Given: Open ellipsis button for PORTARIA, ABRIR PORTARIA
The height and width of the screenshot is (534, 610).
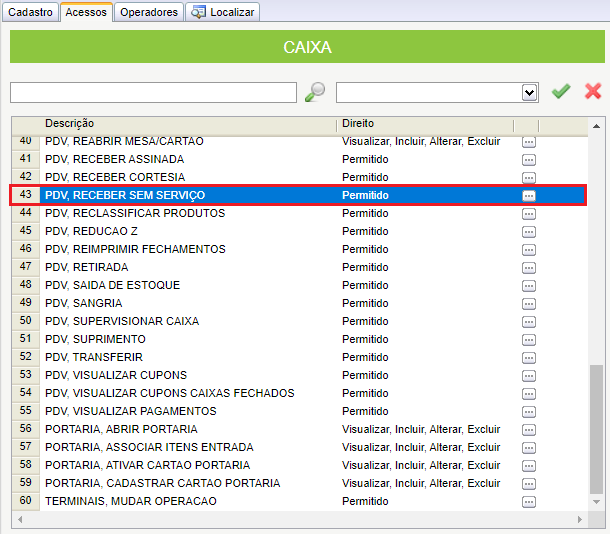Looking at the screenshot, I should (x=529, y=429).
